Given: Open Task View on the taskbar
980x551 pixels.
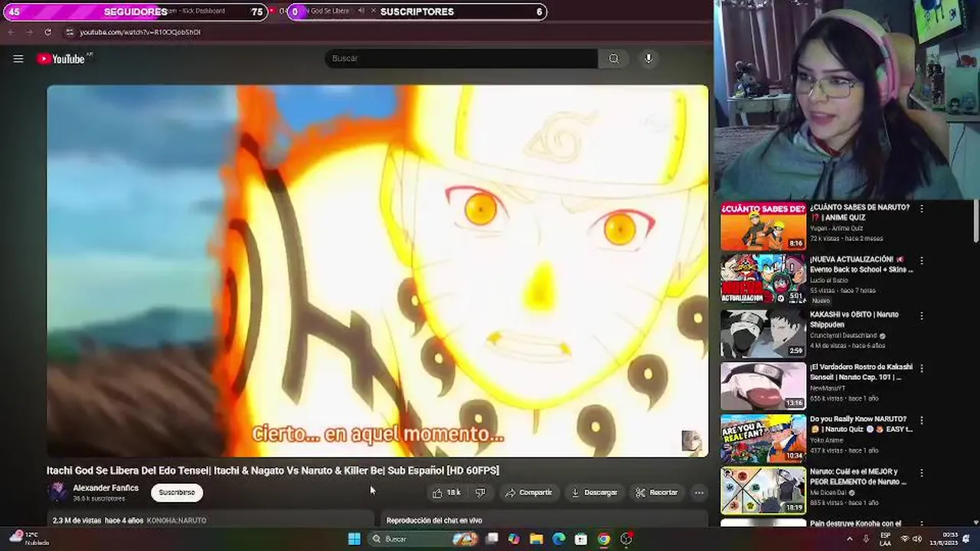Looking at the screenshot, I should 492,539.
